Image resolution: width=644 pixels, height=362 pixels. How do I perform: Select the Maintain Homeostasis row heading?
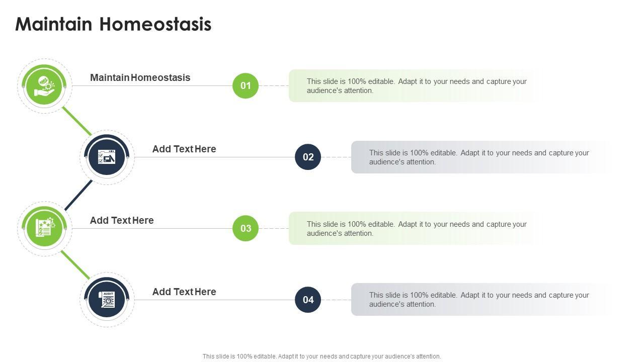[x=140, y=77]
